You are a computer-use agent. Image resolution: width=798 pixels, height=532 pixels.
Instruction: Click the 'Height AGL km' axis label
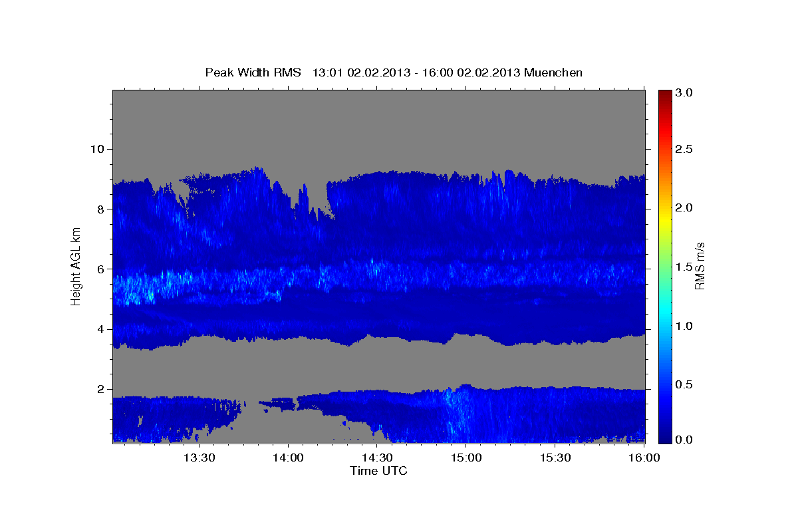[x=76, y=266]
